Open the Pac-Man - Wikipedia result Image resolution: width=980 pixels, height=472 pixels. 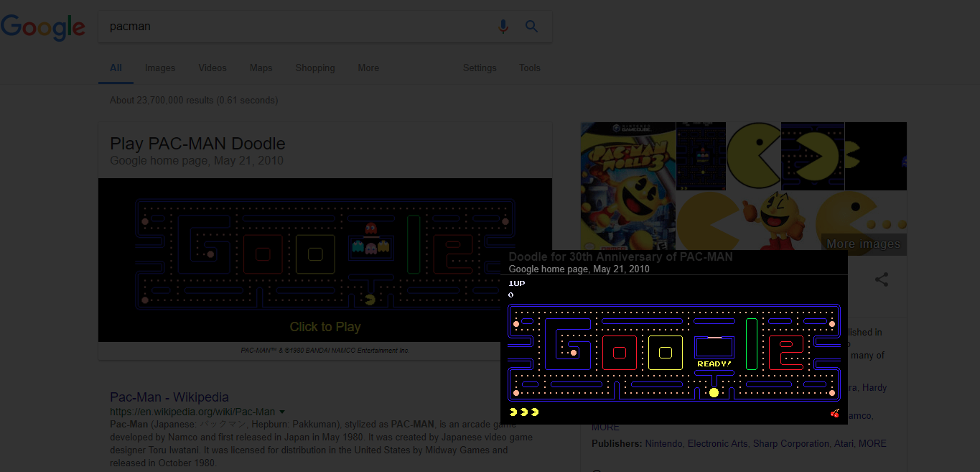click(x=169, y=397)
